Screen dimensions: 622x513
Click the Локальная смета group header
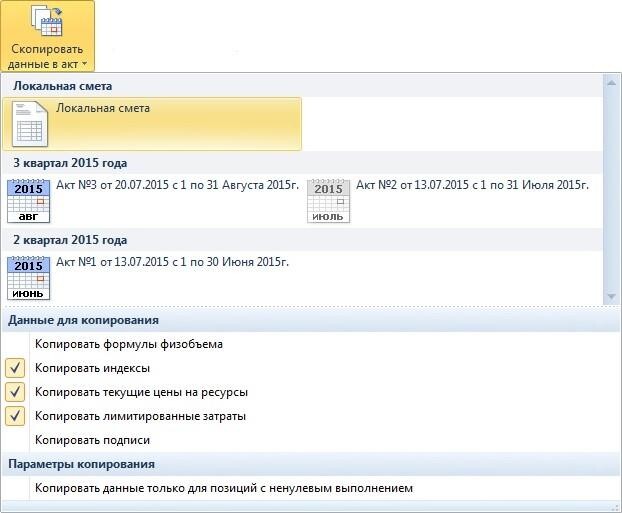click(x=302, y=86)
